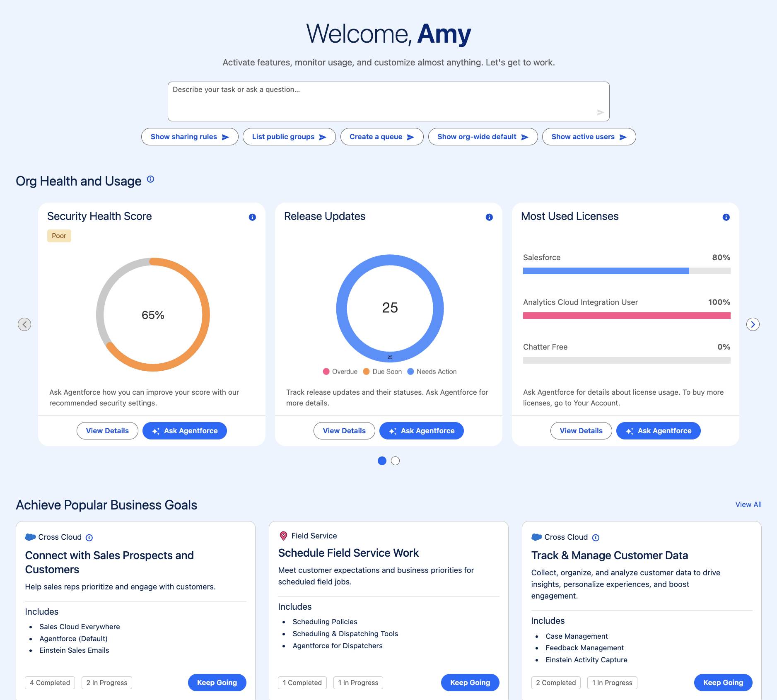Image resolution: width=777 pixels, height=700 pixels.
Task: Click Scheduling & Dispatching Tools list item
Action: coord(345,634)
